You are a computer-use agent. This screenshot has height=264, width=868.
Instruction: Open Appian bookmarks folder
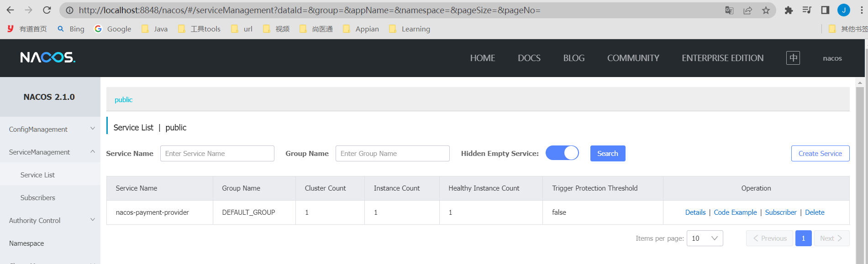tap(361, 29)
